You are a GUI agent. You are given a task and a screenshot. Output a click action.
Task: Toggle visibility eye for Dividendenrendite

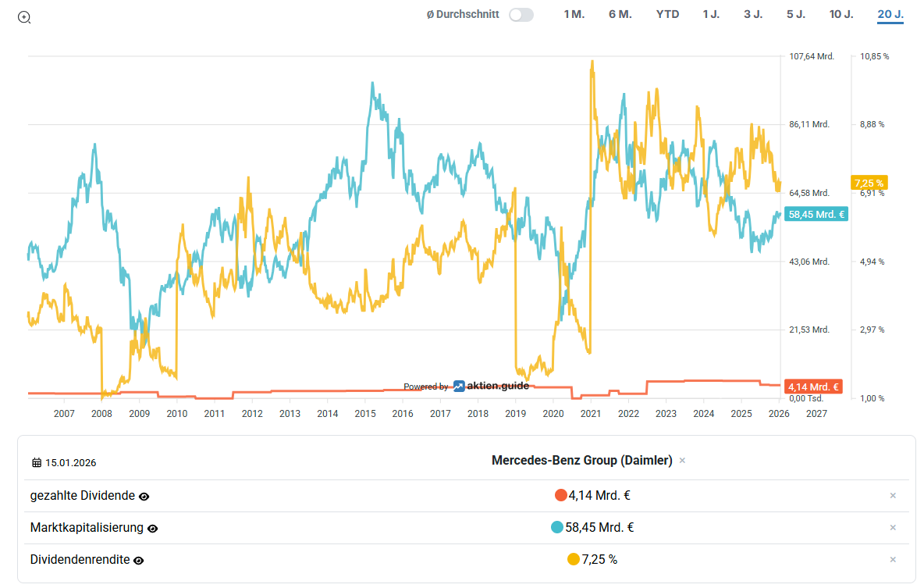pos(139,560)
